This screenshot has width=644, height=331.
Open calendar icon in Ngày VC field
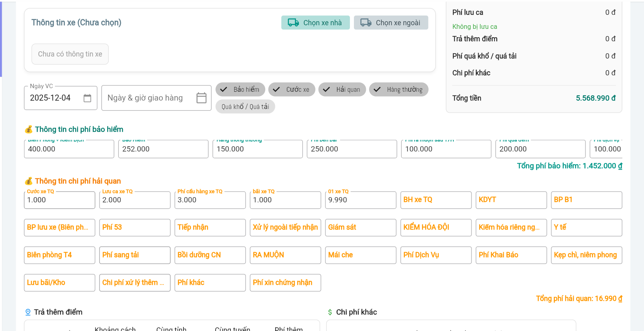click(87, 98)
